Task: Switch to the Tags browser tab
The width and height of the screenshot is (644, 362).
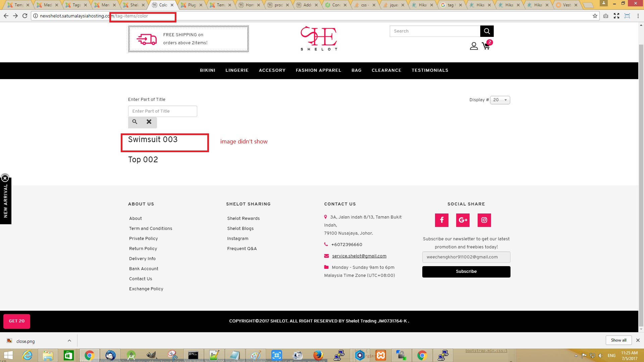Action: click(76, 5)
